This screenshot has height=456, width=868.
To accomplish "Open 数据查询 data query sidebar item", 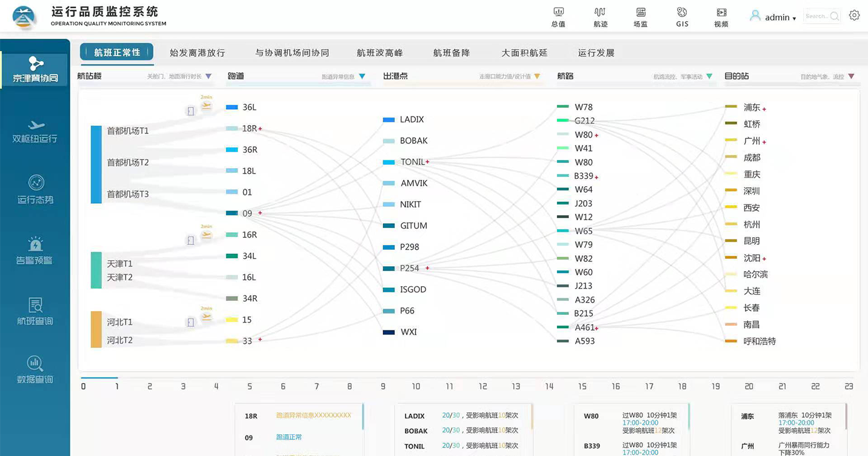I will point(35,370).
